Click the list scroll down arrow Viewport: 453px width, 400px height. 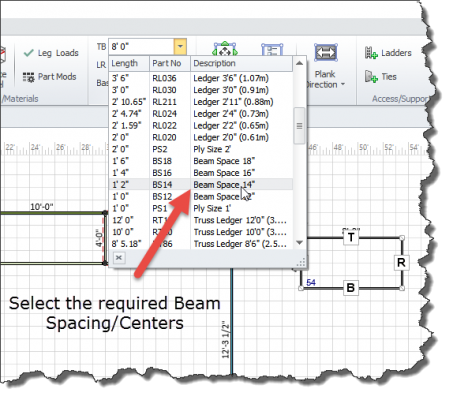(299, 243)
